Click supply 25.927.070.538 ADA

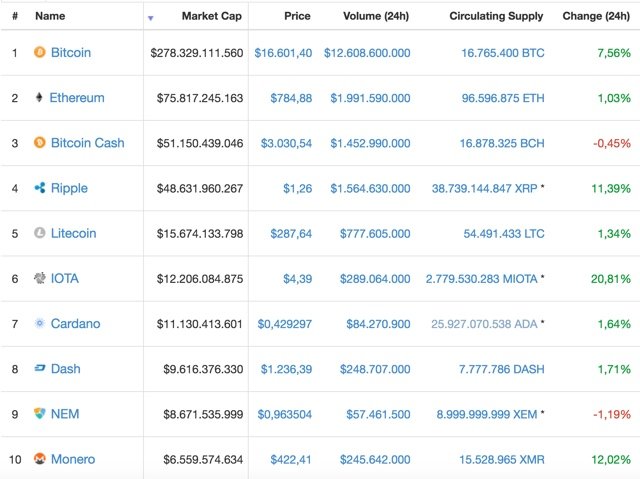484,324
